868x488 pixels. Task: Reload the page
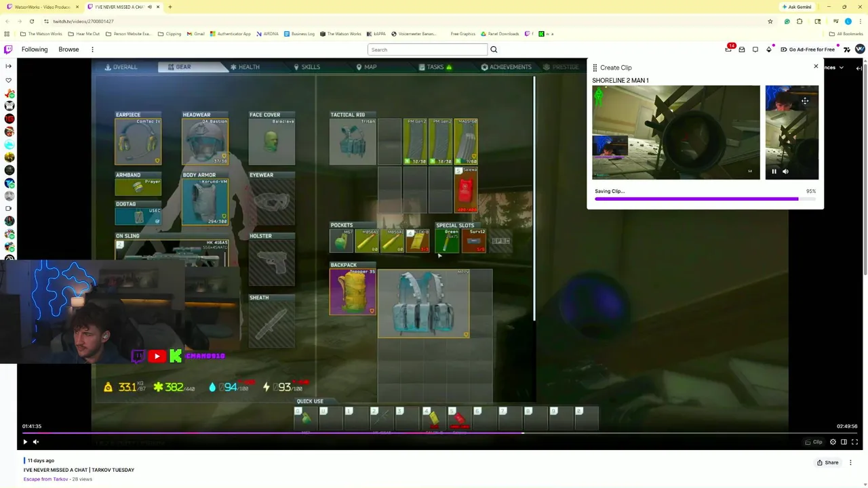[x=31, y=22]
